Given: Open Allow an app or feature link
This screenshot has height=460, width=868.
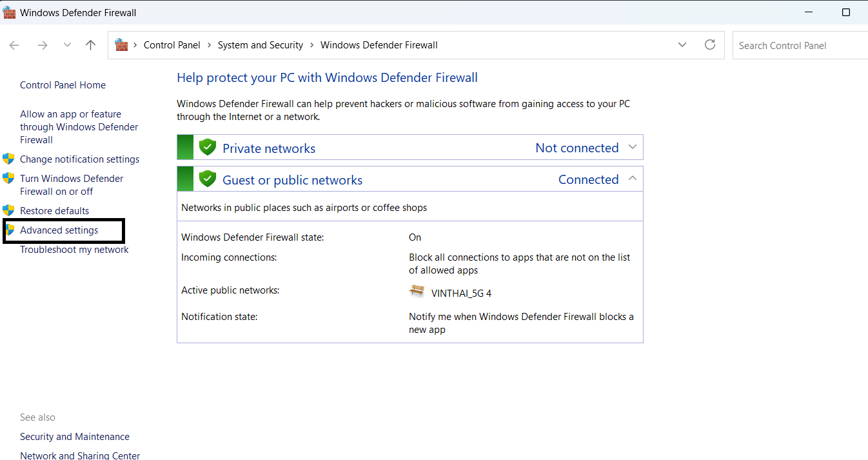Looking at the screenshot, I should pyautogui.click(x=79, y=127).
